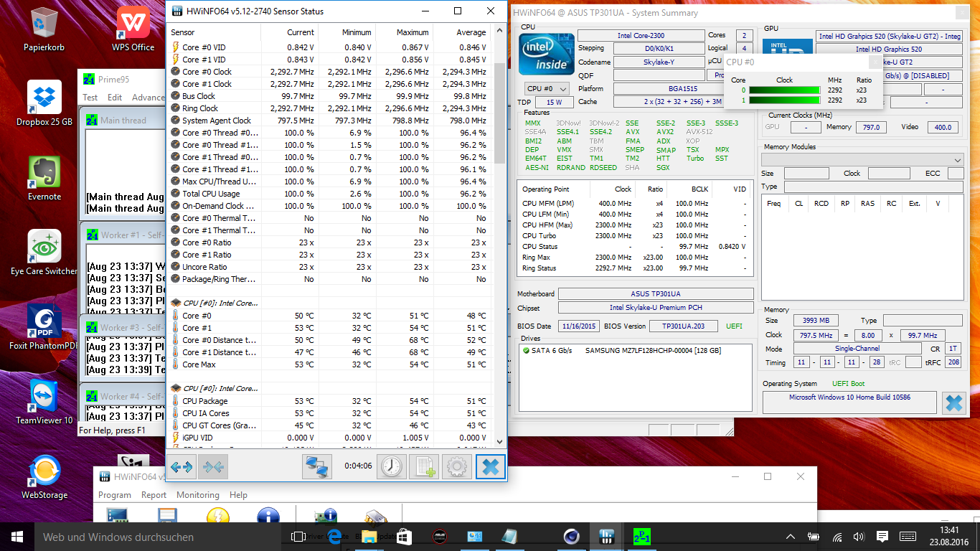This screenshot has width=980, height=551.
Task: Open the Edit menu in Prime95
Action: point(115,98)
